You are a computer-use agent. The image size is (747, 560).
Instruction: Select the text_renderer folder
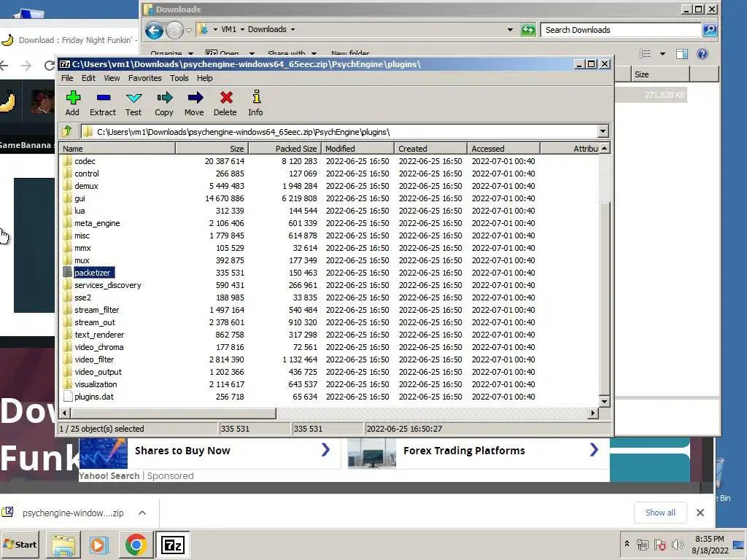pos(99,334)
